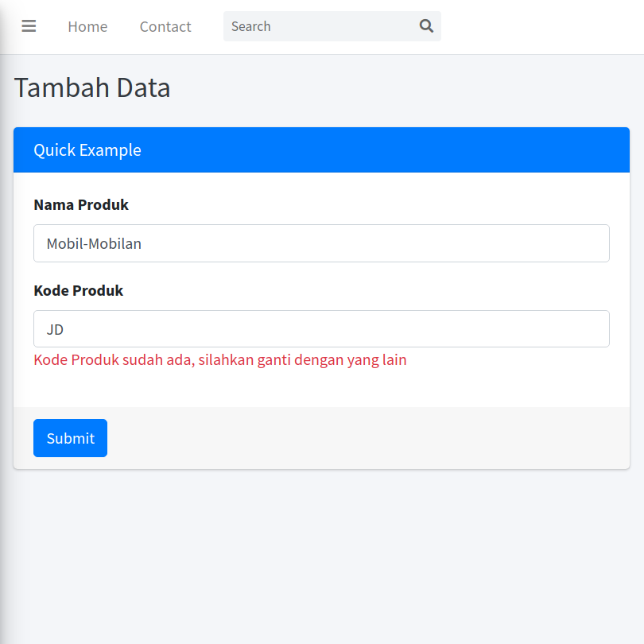Viewport: 644px width, 644px height.
Task: Click the JD value in Kode Produk
Action: coord(55,330)
